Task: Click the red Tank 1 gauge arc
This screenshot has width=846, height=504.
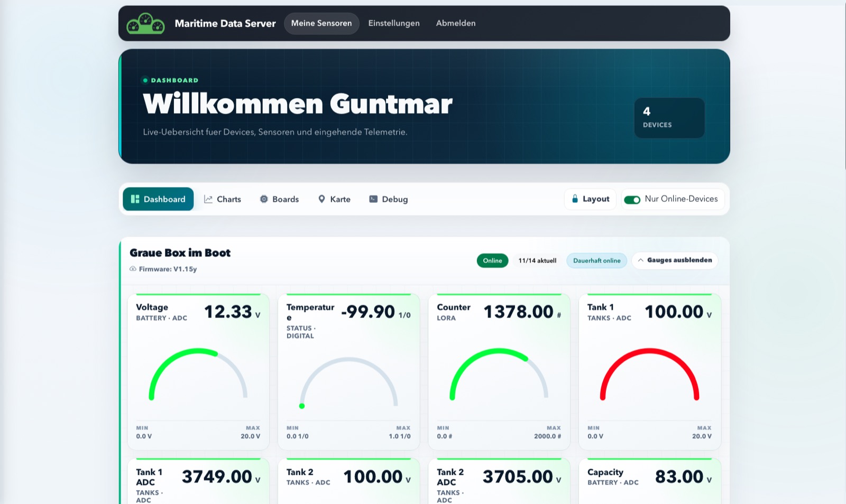Action: (x=650, y=373)
